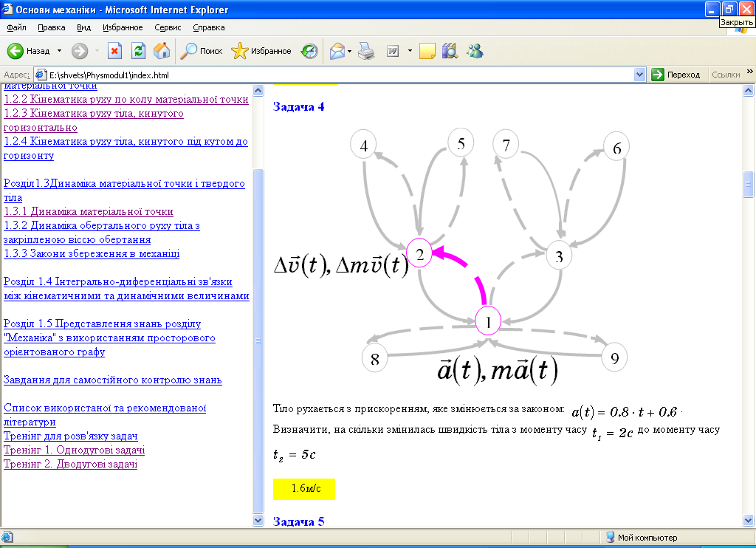
Task: Click the green Back arrow icon
Action: [16, 51]
